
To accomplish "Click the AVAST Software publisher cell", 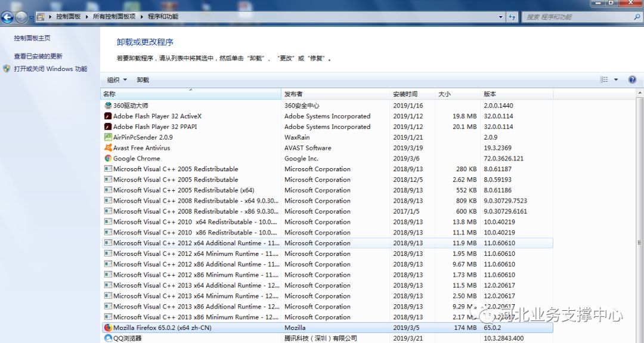I will [308, 148].
